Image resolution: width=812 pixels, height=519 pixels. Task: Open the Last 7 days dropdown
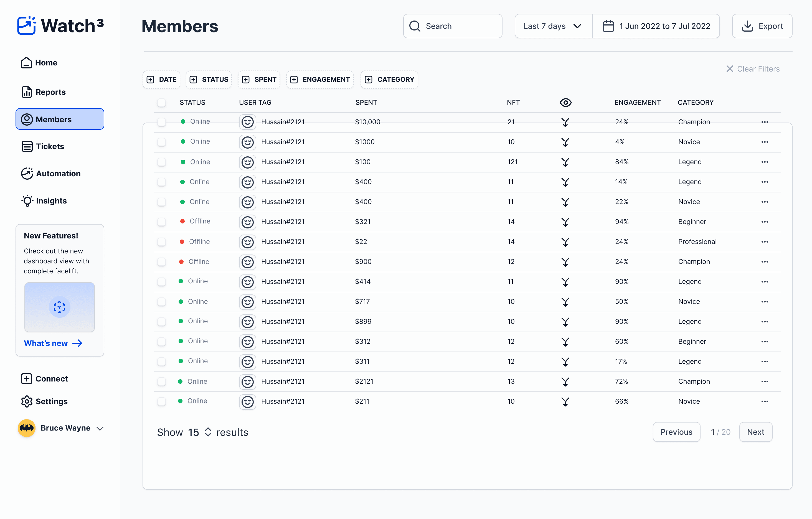pos(553,26)
